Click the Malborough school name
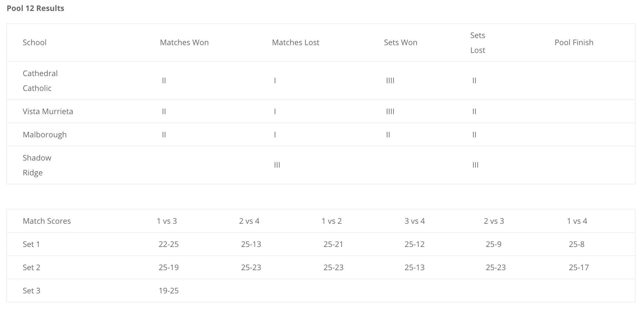Screen dimensions: 644x314 tap(45, 135)
